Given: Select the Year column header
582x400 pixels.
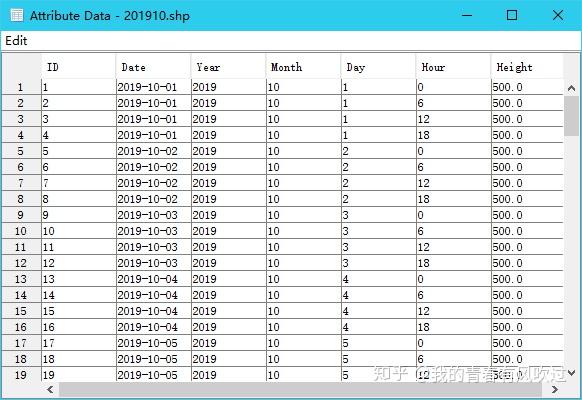Looking at the screenshot, I should (x=229, y=67).
